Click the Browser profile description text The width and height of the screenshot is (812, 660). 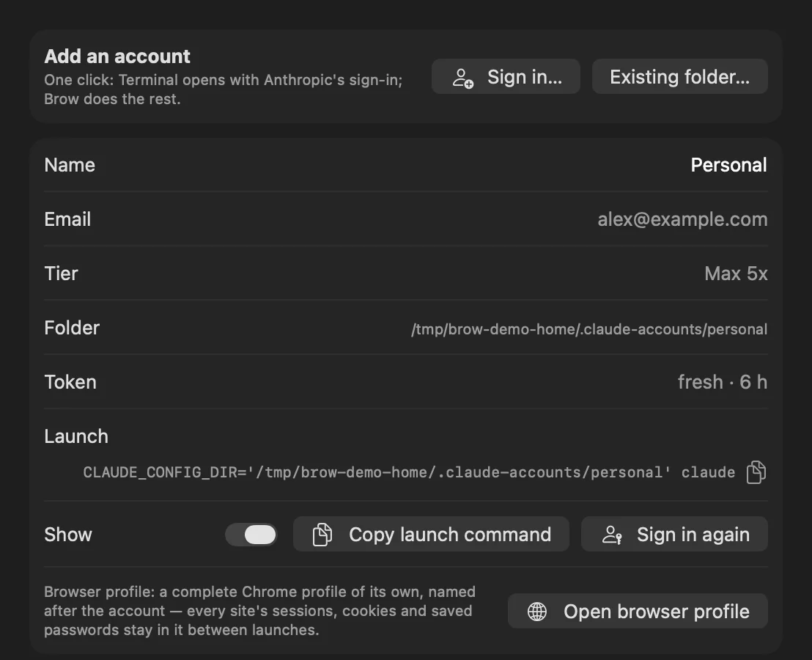[x=259, y=611]
